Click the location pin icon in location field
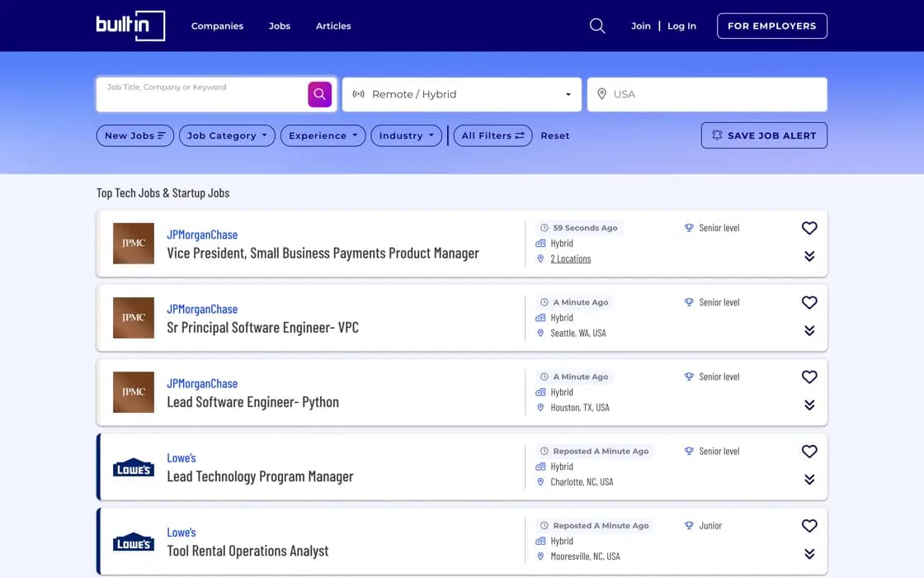 click(x=601, y=94)
